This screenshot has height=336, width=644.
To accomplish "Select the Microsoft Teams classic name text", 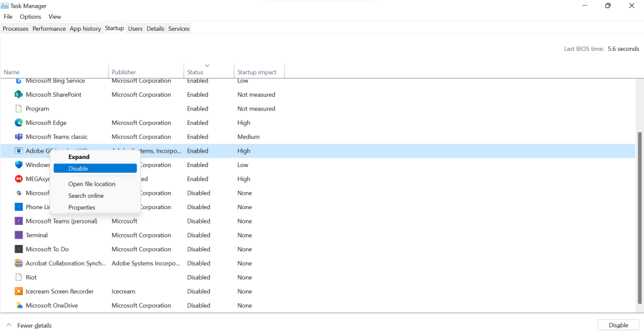I will 57,137.
